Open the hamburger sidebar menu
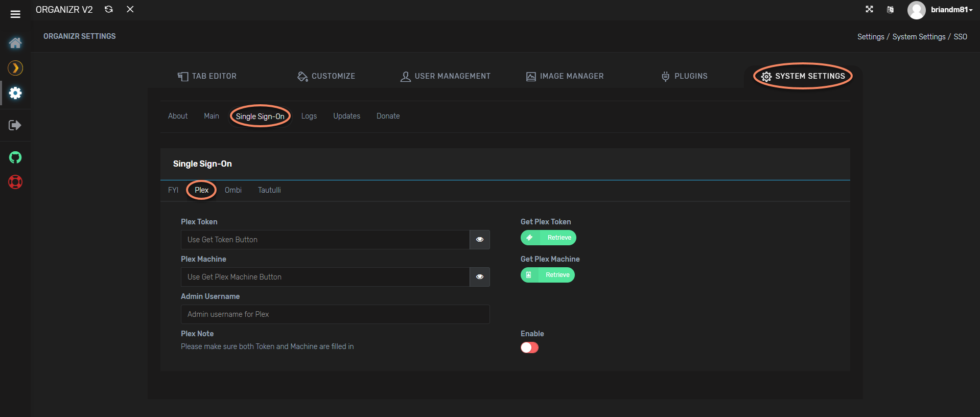Image resolution: width=980 pixels, height=417 pixels. tap(15, 14)
